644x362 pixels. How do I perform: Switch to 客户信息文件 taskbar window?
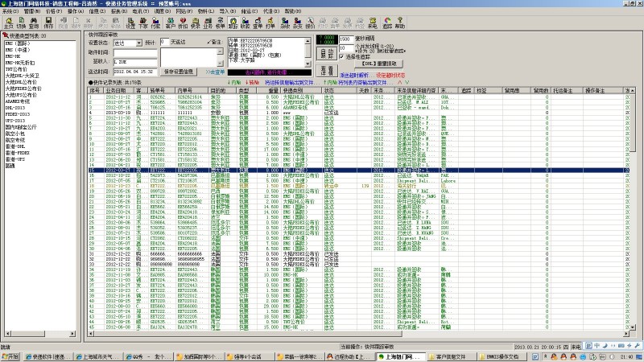450,356
